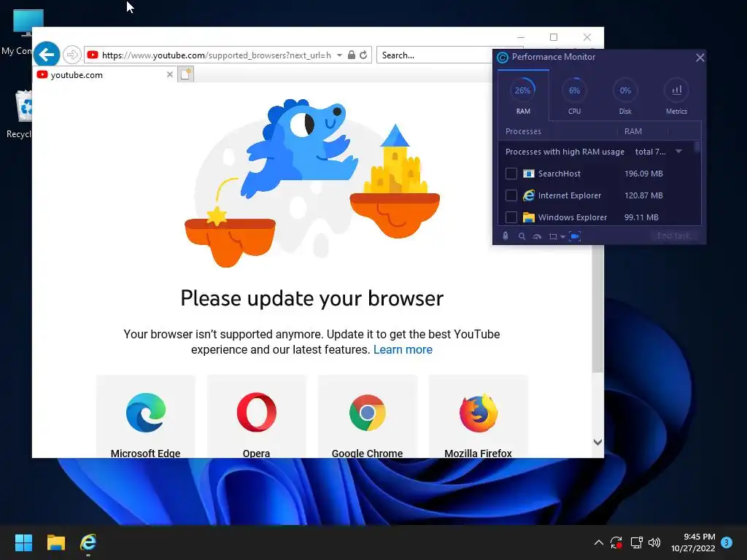Image resolution: width=747 pixels, height=560 pixels.
Task: Click the speed gauge icon in Performance Monitor
Action: point(537,236)
